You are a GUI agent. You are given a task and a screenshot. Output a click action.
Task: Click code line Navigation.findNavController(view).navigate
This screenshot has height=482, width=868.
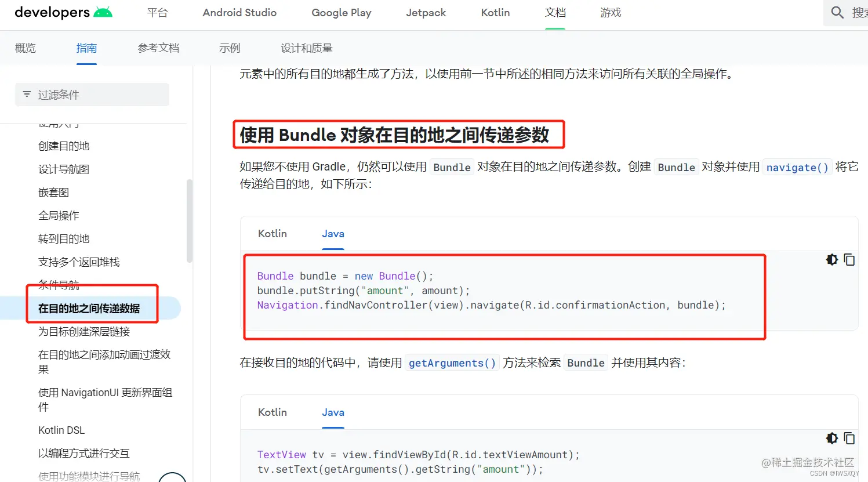tap(491, 305)
